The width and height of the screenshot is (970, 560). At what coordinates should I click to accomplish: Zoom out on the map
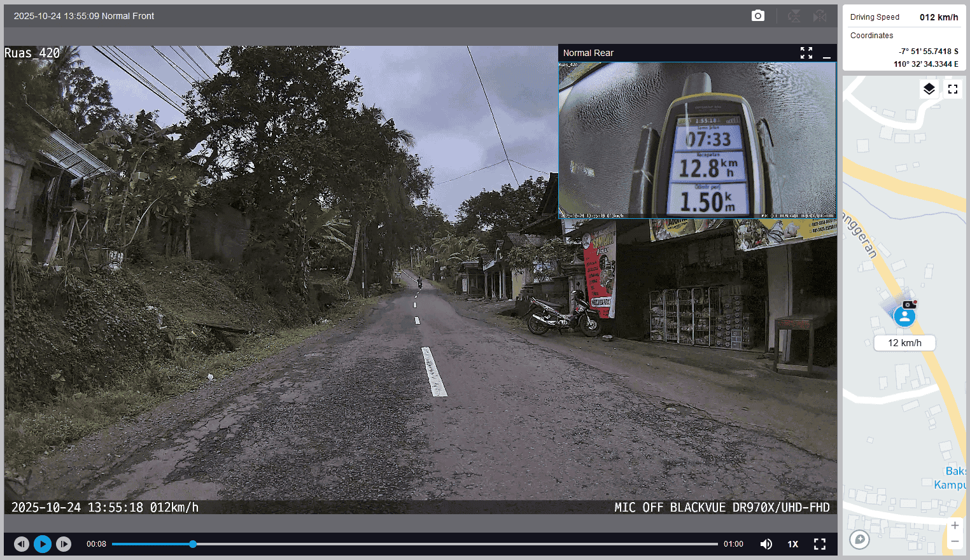[955, 542]
